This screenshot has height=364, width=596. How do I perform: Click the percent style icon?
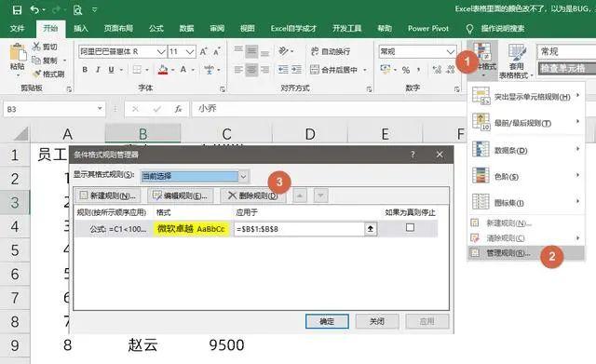(406, 70)
